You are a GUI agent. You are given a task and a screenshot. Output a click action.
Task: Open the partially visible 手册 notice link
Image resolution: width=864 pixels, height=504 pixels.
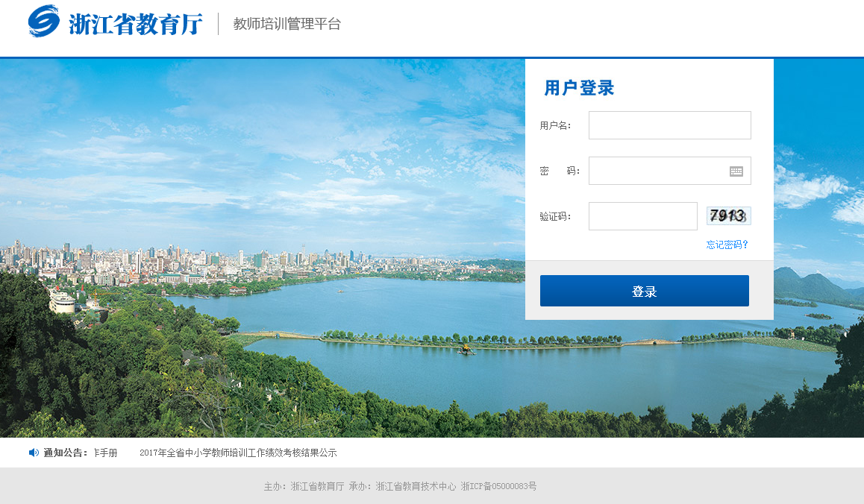pyautogui.click(x=105, y=453)
